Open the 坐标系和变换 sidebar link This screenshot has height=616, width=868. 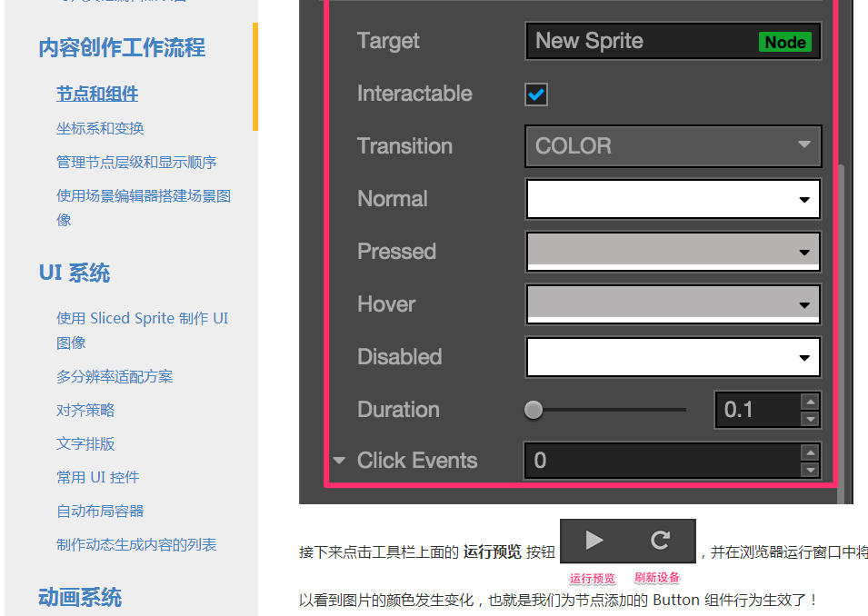click(100, 128)
